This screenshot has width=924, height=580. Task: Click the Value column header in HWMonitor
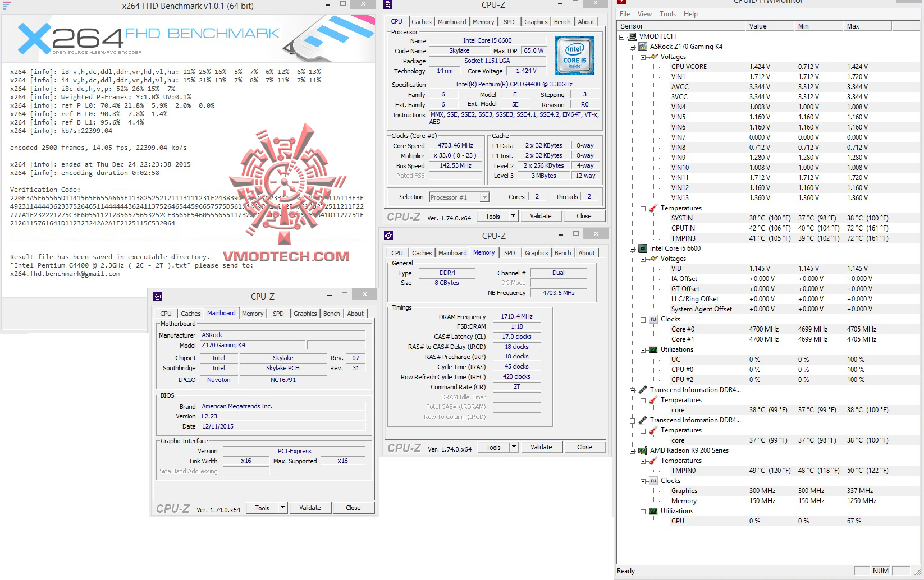[x=769, y=26]
